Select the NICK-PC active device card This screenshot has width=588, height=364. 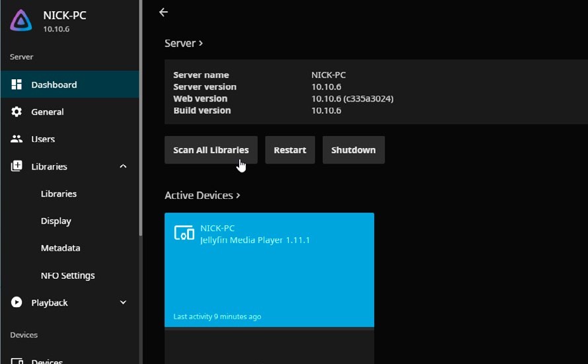click(x=270, y=270)
